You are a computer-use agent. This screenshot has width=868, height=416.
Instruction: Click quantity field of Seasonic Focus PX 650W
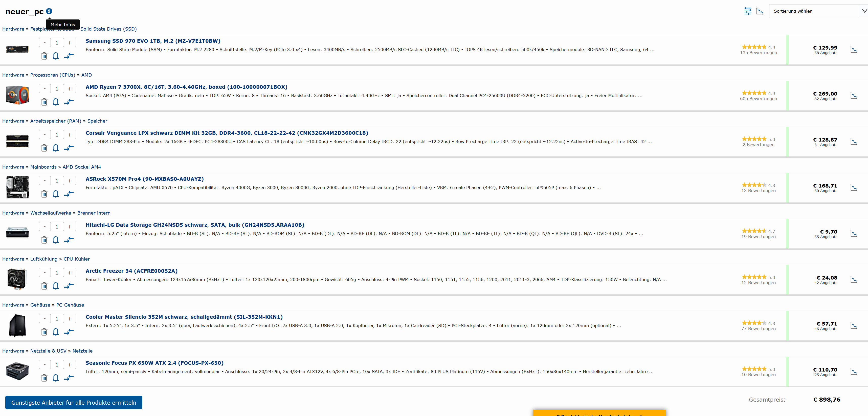point(57,364)
